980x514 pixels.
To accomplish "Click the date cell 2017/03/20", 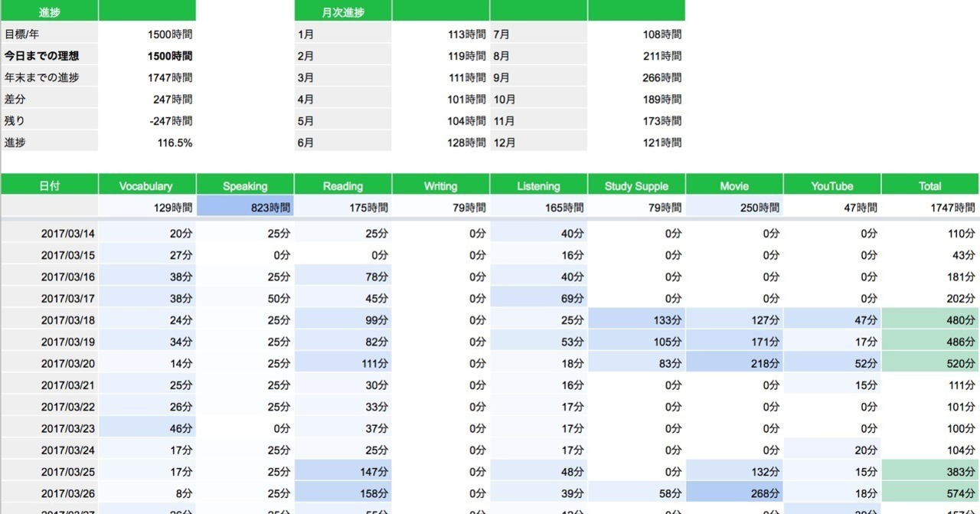I will click(x=49, y=363).
